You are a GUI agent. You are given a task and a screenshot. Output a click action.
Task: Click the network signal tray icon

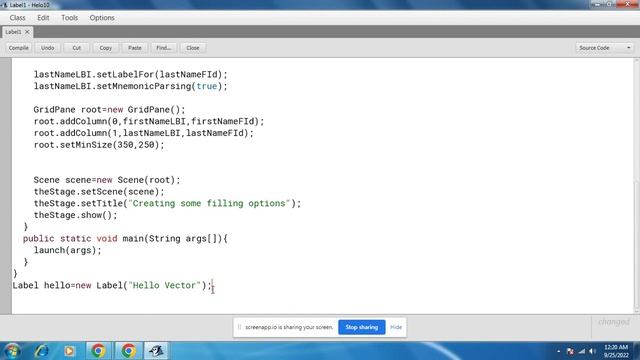coord(582,351)
